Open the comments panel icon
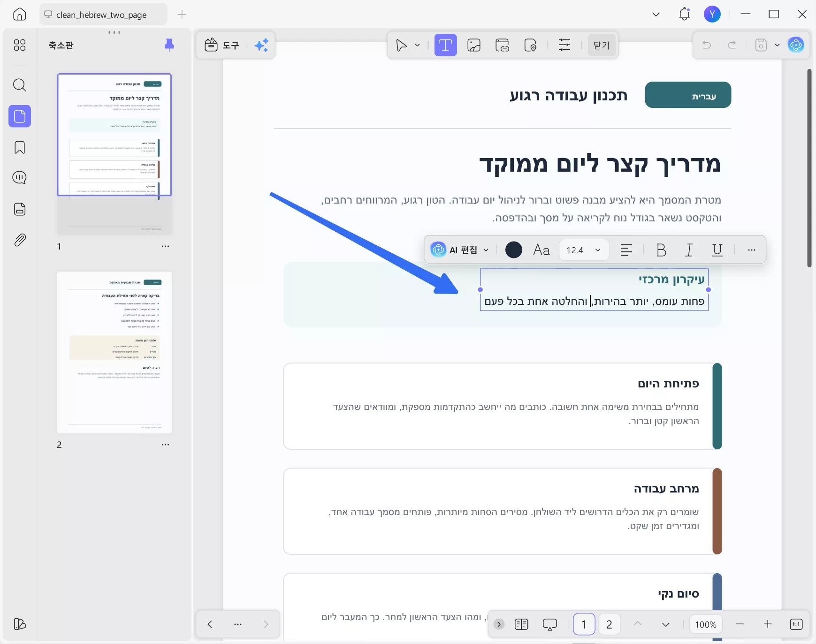This screenshot has height=644, width=816. coord(20,178)
